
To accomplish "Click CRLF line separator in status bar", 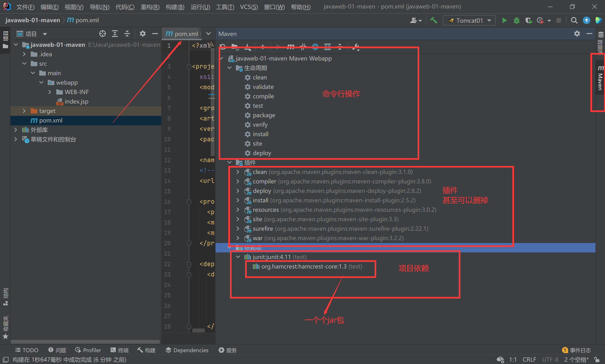I will [x=529, y=359].
